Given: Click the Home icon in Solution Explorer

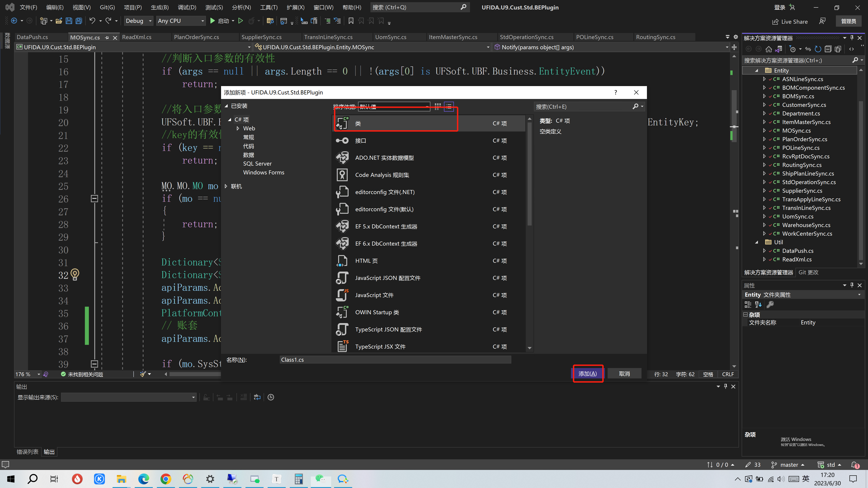Looking at the screenshot, I should point(769,49).
